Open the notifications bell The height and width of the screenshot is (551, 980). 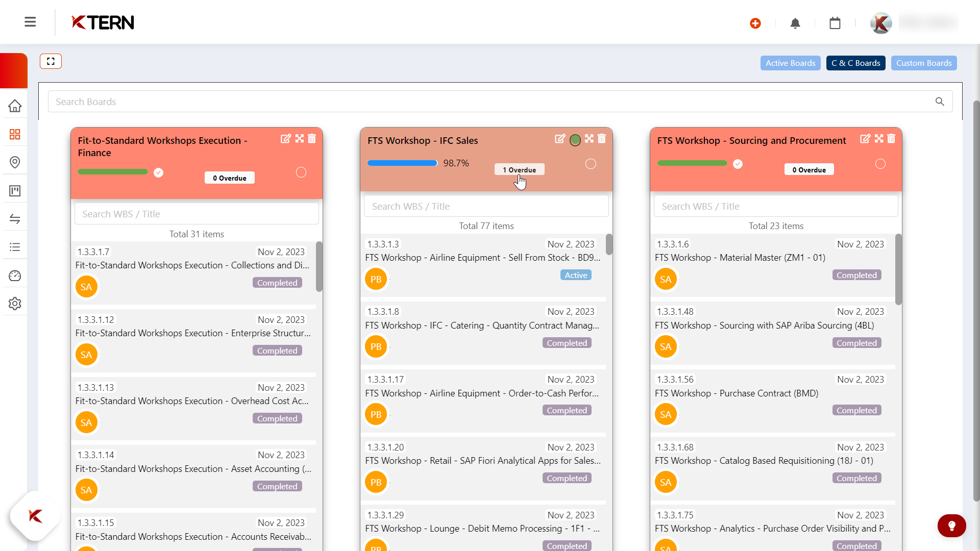795,23
